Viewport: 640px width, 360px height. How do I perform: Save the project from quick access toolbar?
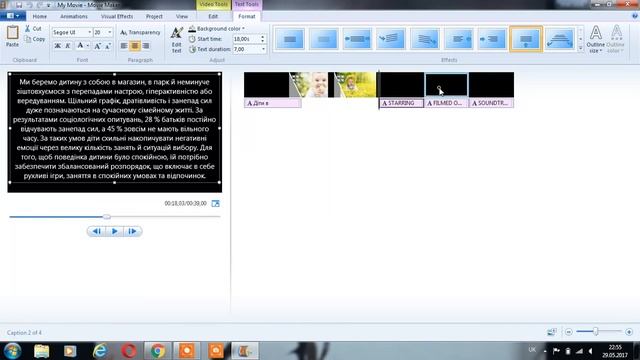click(19, 5)
